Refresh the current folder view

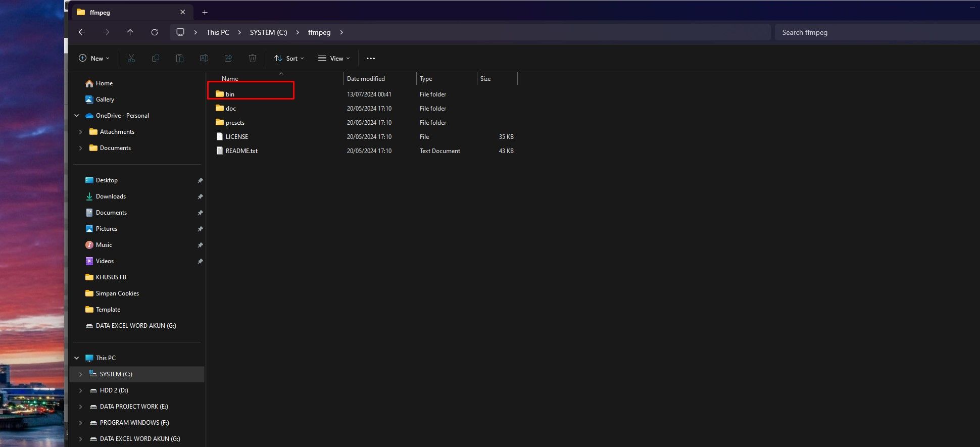pyautogui.click(x=155, y=32)
